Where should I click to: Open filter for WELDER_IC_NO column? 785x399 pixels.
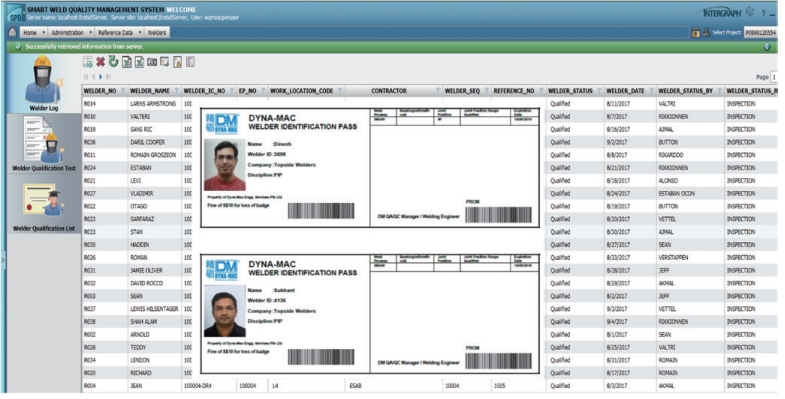(x=232, y=91)
